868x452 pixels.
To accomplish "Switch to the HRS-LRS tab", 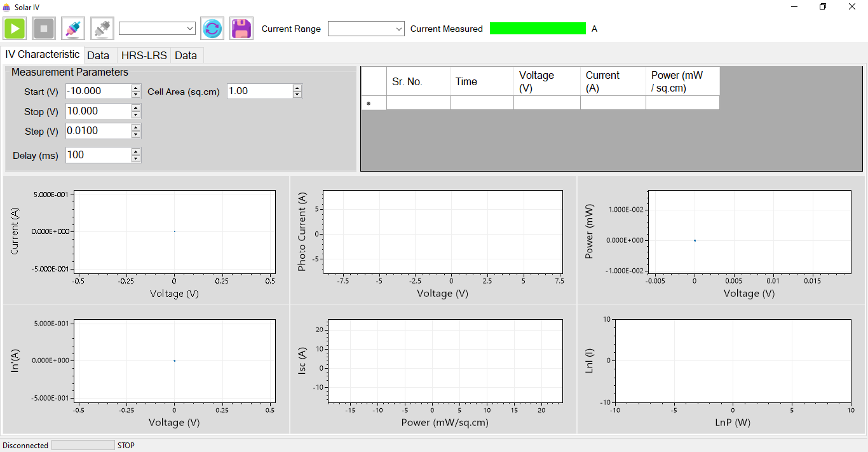I will (144, 55).
